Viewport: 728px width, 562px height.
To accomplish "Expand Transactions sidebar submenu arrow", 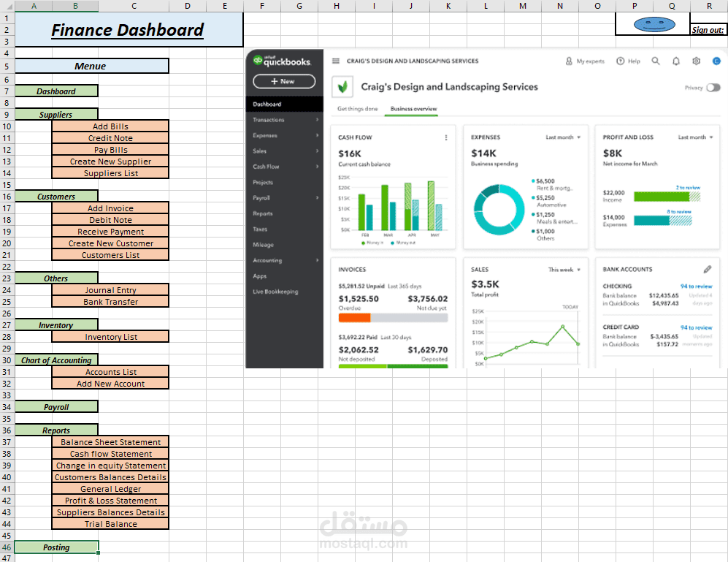I will coord(317,120).
